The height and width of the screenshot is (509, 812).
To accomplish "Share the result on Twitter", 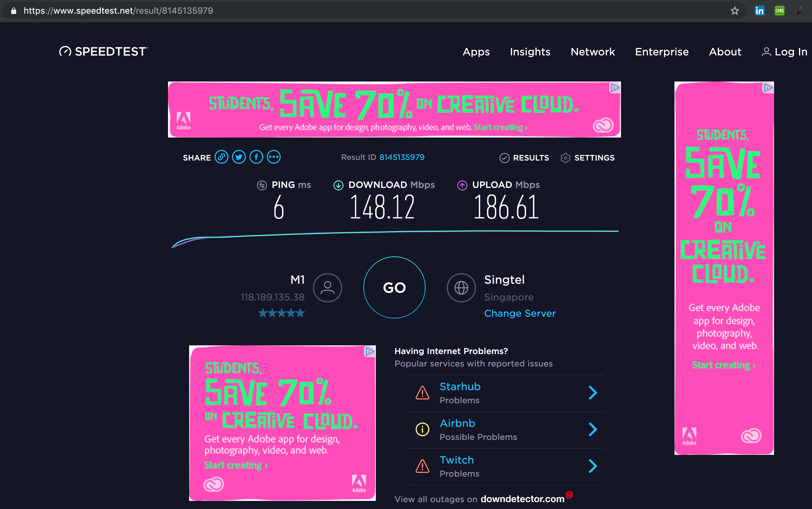I will click(239, 157).
